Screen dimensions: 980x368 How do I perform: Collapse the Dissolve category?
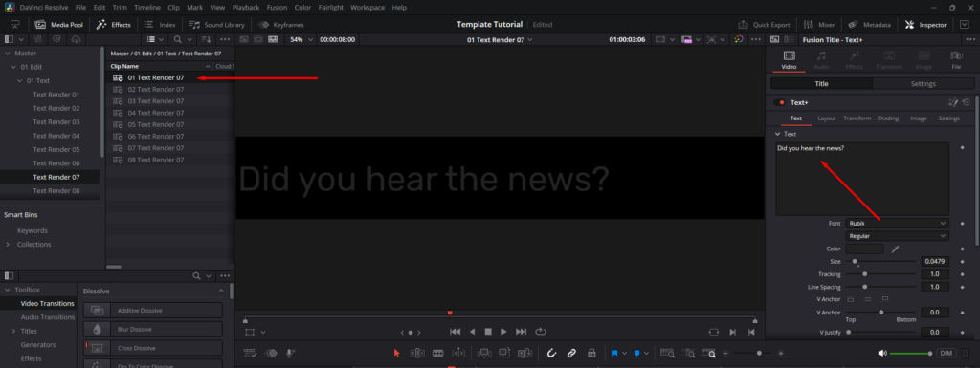click(221, 292)
